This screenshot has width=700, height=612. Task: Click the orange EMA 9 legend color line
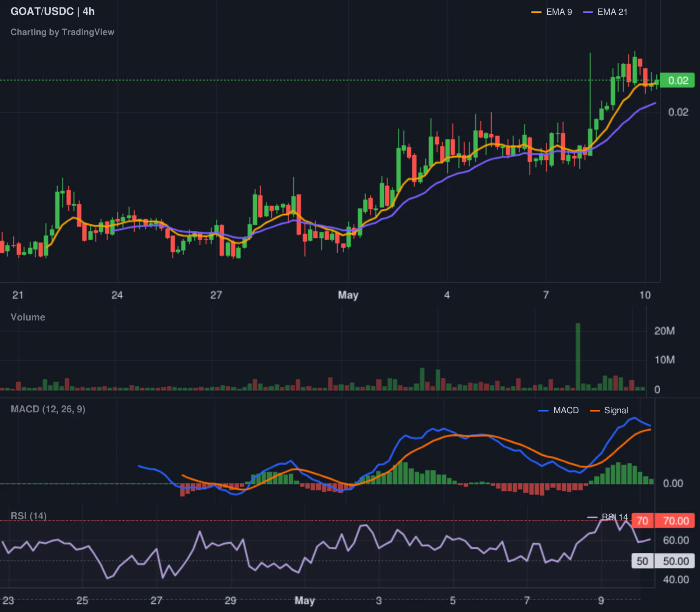pos(536,12)
